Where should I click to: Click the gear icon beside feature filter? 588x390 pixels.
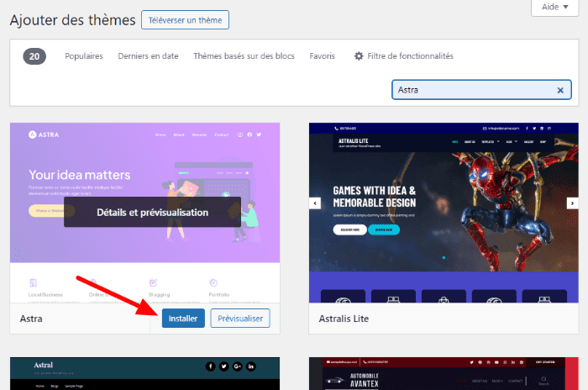pos(359,56)
